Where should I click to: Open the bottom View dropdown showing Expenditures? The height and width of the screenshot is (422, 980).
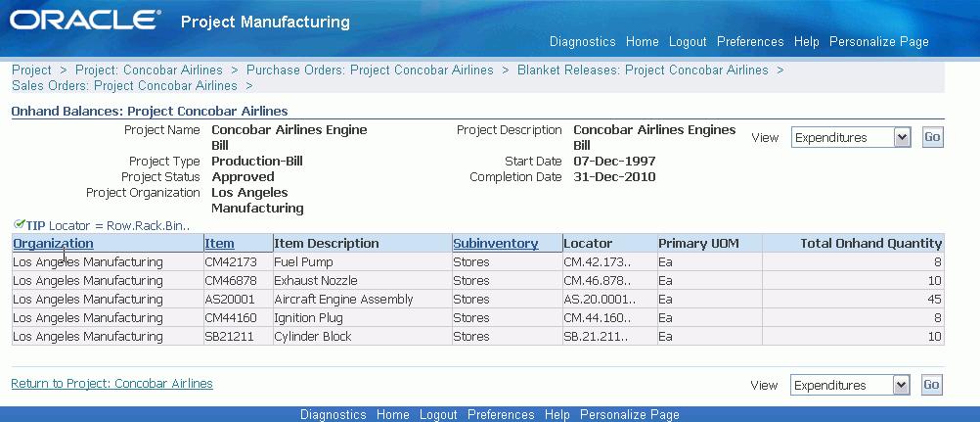pyautogui.click(x=850, y=385)
